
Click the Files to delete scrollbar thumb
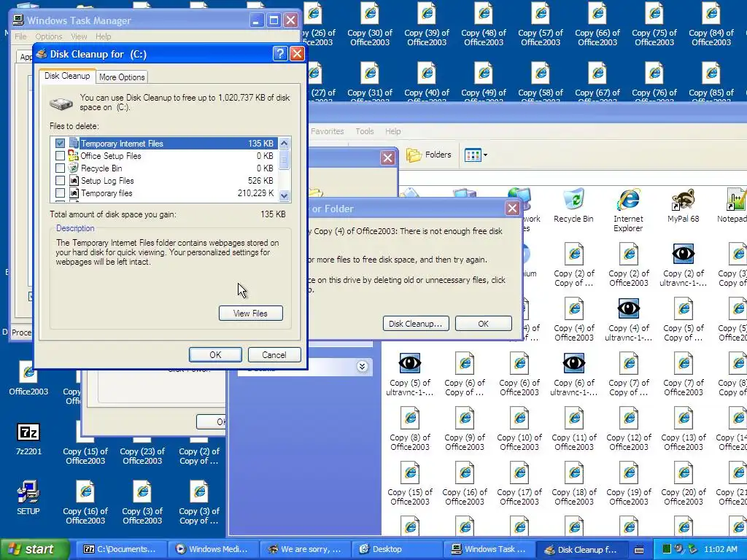coord(284,160)
